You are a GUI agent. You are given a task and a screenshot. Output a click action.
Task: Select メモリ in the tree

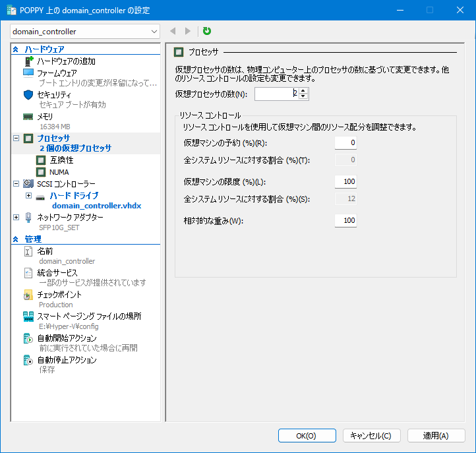click(x=45, y=117)
